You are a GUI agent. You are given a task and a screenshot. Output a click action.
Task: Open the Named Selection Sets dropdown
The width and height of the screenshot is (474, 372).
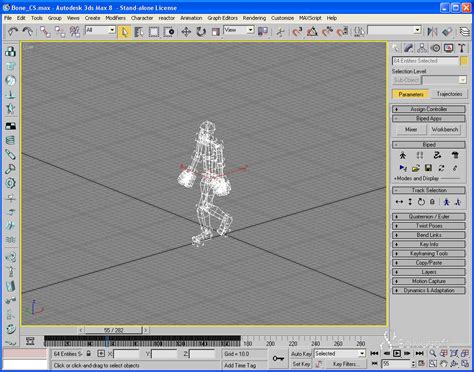point(394,30)
